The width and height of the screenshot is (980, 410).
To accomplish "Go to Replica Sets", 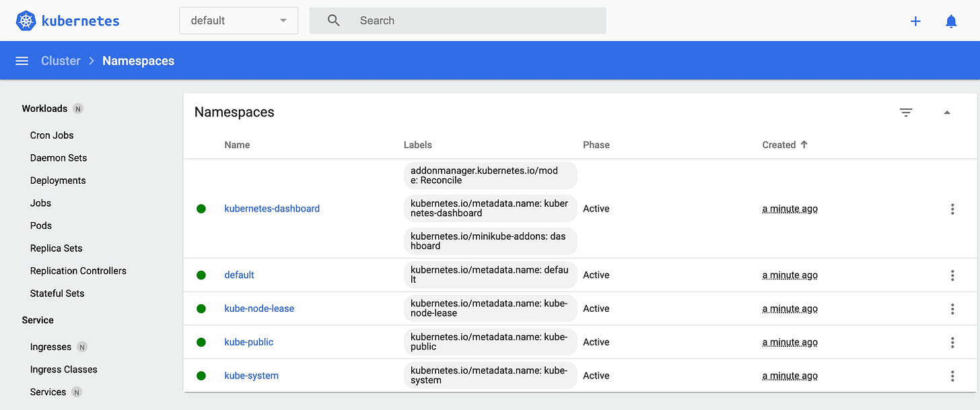I will [56, 248].
